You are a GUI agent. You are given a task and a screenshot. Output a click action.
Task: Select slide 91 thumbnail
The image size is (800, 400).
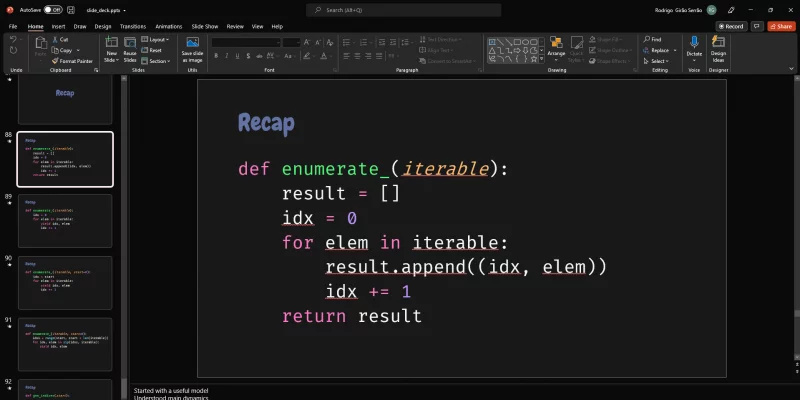[x=65, y=344]
